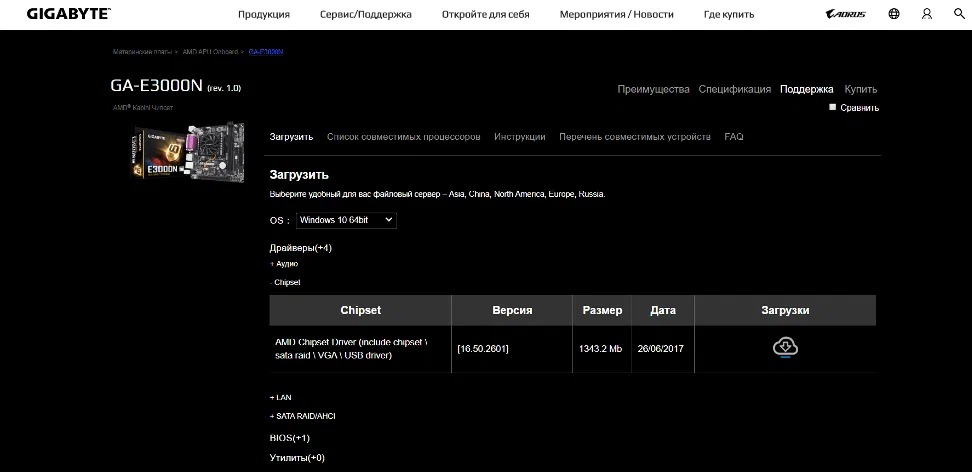Screen dimensions: 972x472
Task: Tick the Сравнить compare checkbox
Action: [x=833, y=107]
